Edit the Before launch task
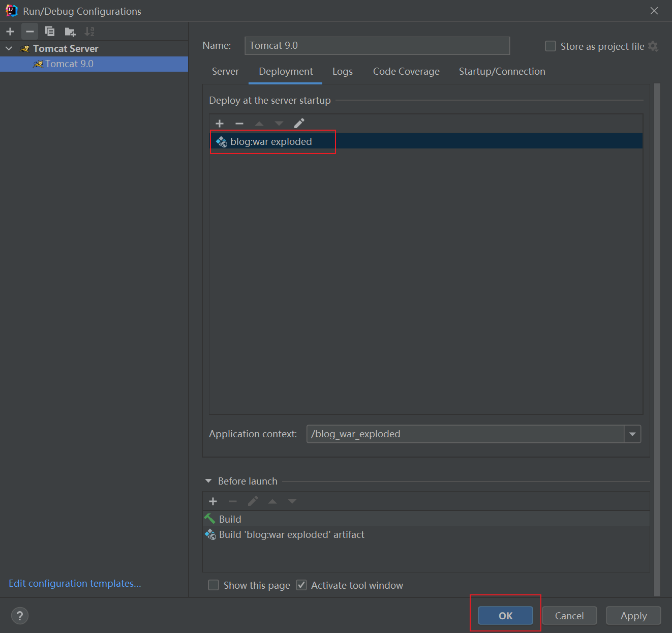The width and height of the screenshot is (672, 633). click(253, 501)
